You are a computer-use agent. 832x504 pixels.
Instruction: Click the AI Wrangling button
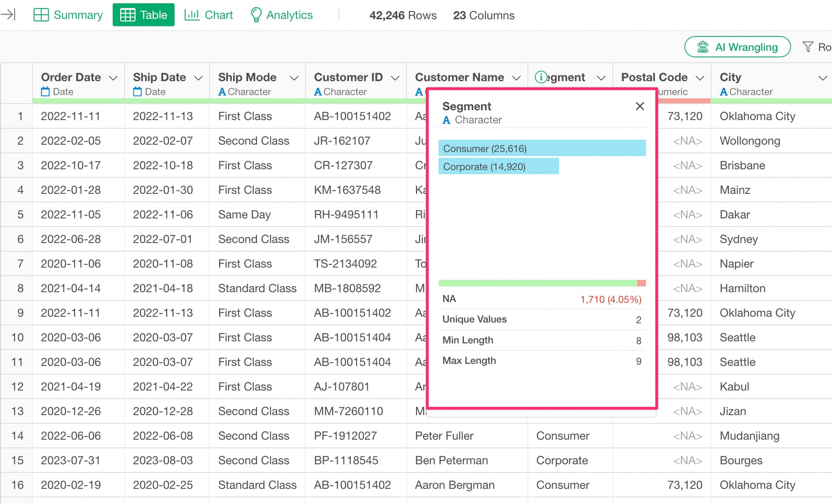[737, 47]
